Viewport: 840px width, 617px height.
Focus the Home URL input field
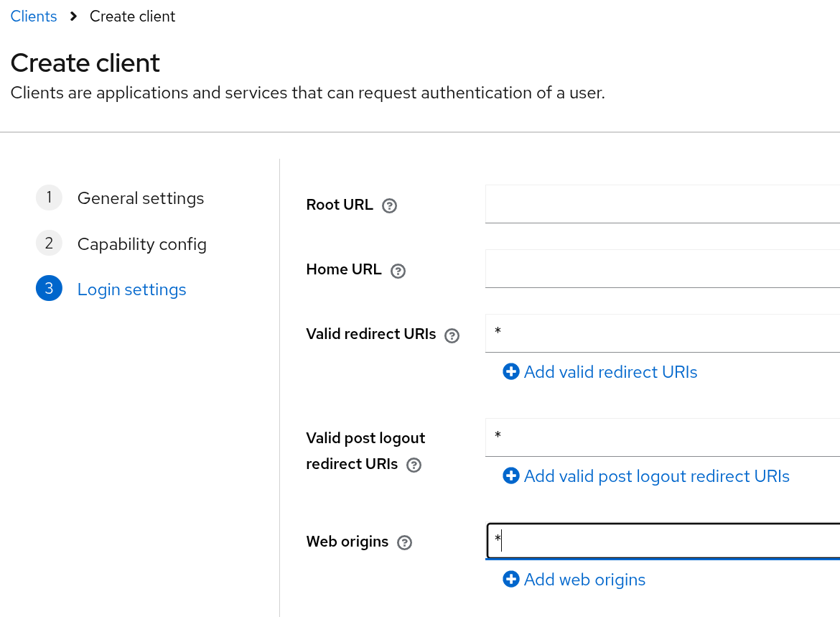click(x=662, y=269)
